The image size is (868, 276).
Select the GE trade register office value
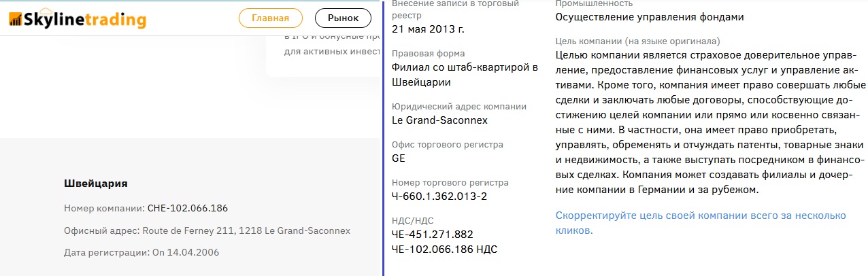tap(399, 158)
